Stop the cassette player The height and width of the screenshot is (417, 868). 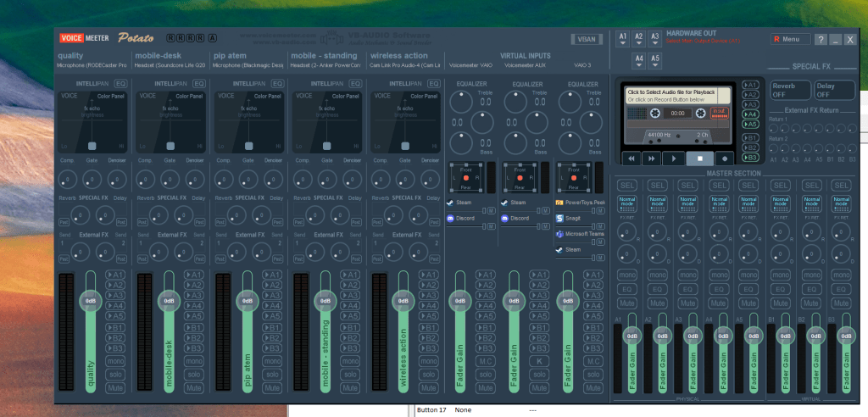[699, 158]
